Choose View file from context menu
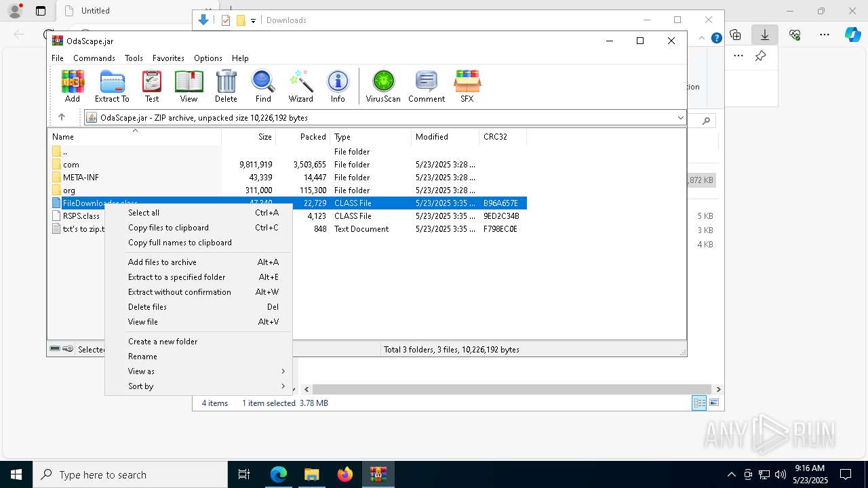 click(199, 322)
